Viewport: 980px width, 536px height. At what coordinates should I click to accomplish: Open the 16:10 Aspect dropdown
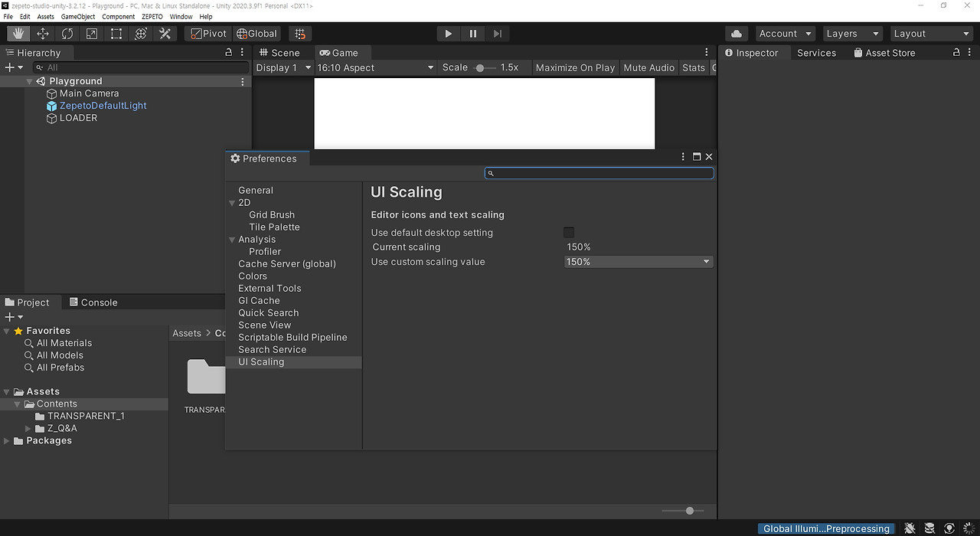coord(375,67)
